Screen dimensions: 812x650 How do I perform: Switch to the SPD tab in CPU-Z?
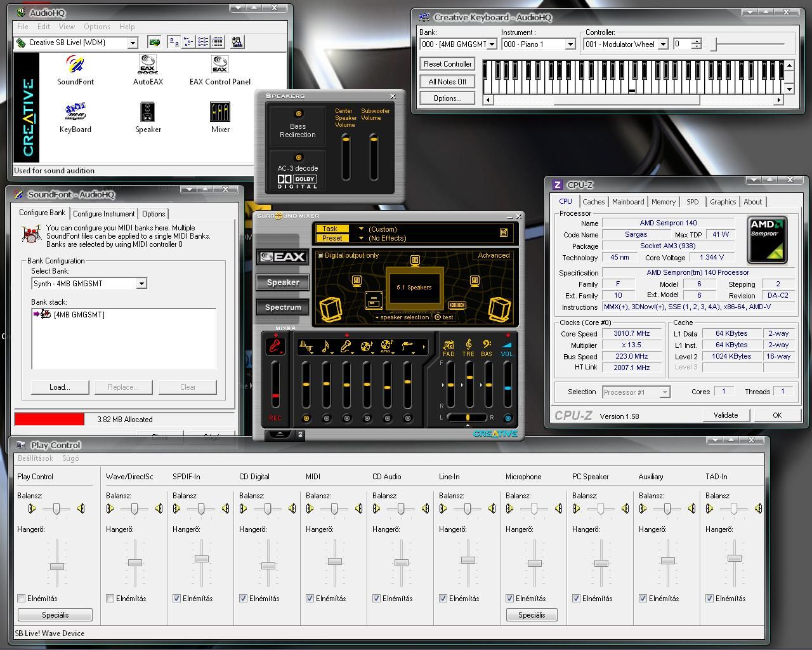(692, 202)
